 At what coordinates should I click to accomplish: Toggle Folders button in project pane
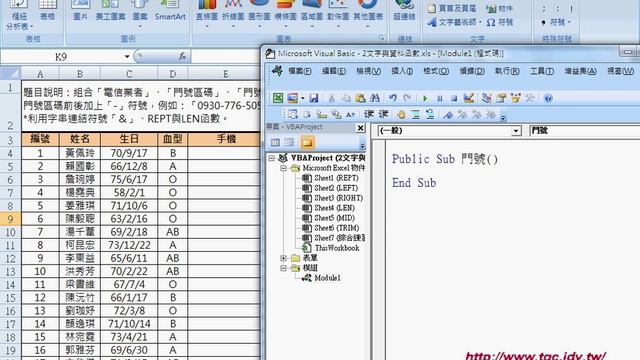point(307,142)
